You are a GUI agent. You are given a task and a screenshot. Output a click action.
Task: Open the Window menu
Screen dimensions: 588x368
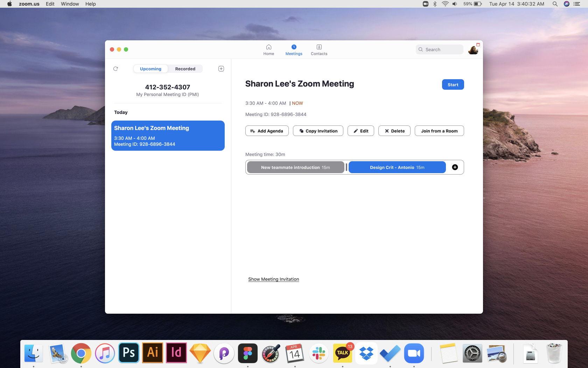[70, 4]
